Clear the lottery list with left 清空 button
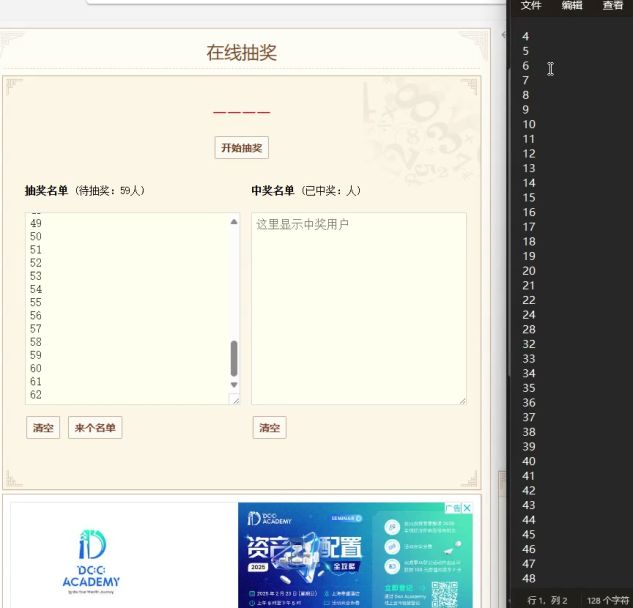Image resolution: width=633 pixels, height=608 pixels. [x=43, y=428]
